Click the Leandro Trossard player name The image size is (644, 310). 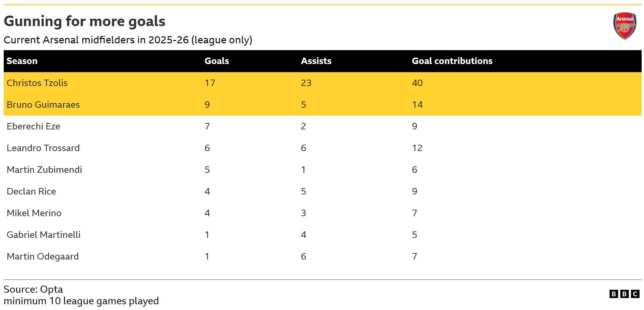[43, 148]
